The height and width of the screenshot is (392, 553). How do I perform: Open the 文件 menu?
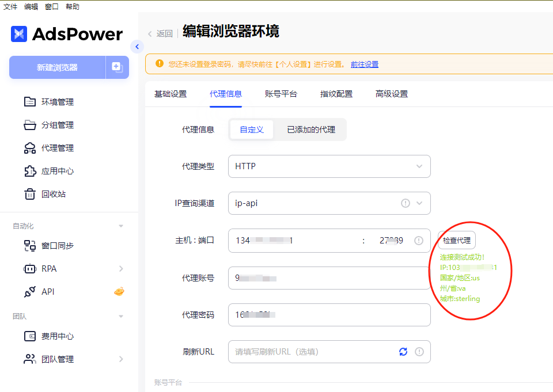[10, 6]
